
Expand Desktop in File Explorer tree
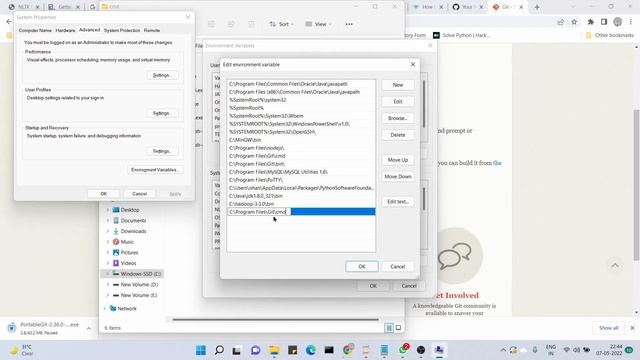(x=108, y=210)
